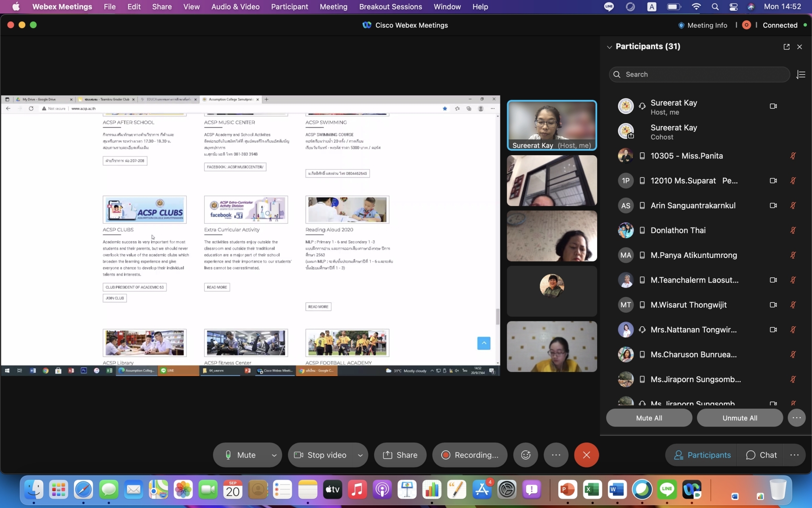The image size is (812, 508).
Task: Click the Meeting Info shield icon
Action: click(681, 25)
